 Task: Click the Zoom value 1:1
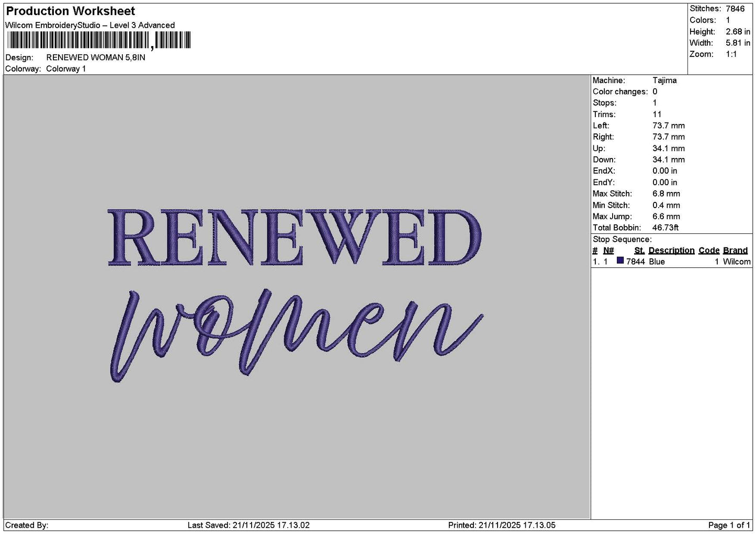[x=731, y=54]
